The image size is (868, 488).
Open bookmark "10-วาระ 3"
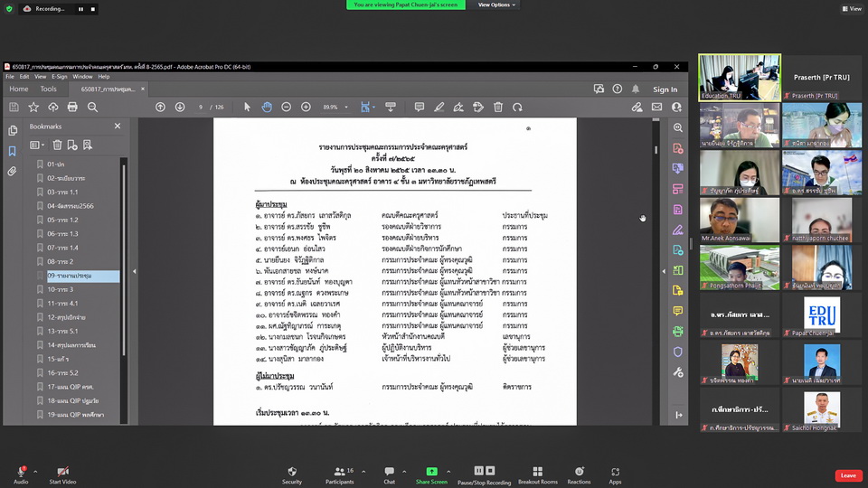[x=60, y=289]
